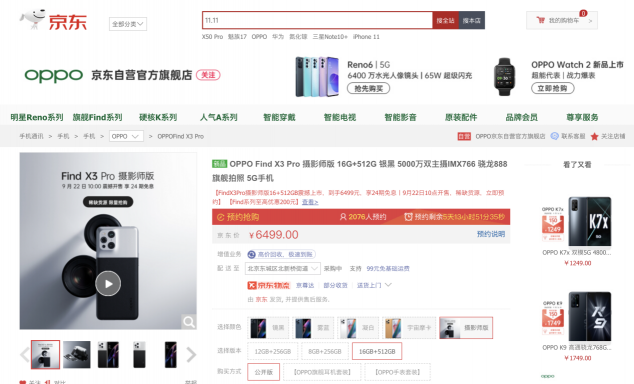Show next product thumbnails arrow

click(191, 355)
